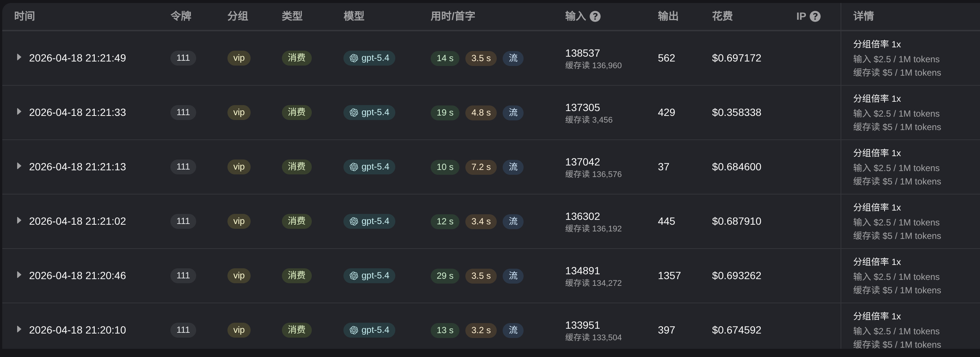
Task: Click the OpenAI icon in the 21:20:10 row
Action: (354, 330)
